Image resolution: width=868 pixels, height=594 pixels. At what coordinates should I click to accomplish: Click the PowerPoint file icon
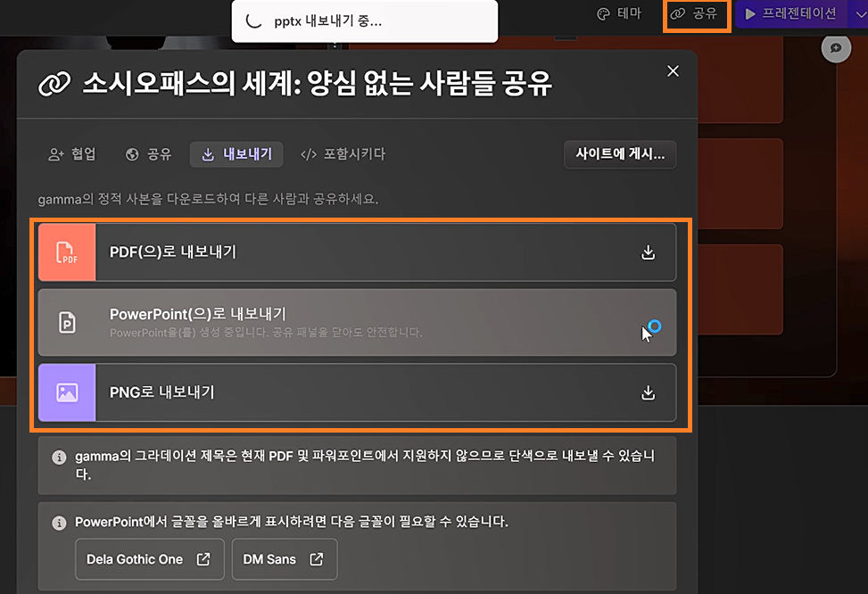click(67, 322)
